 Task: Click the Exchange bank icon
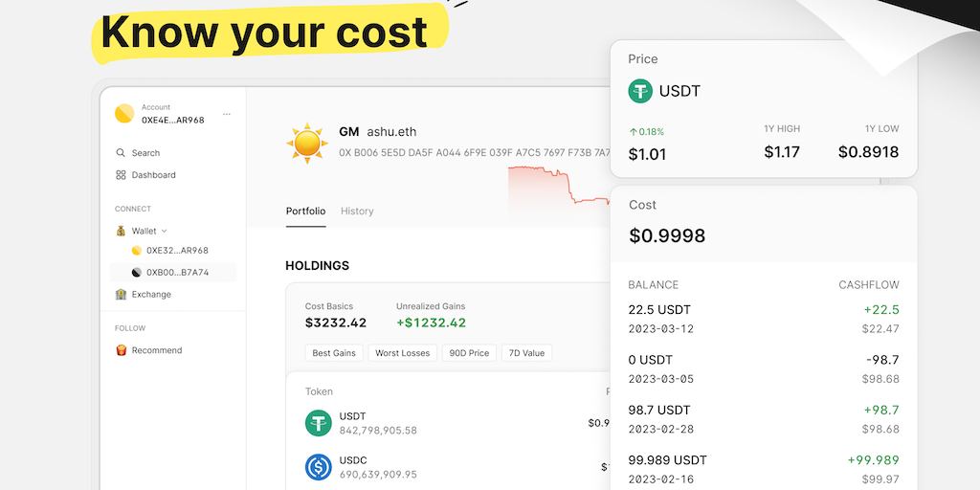click(121, 295)
